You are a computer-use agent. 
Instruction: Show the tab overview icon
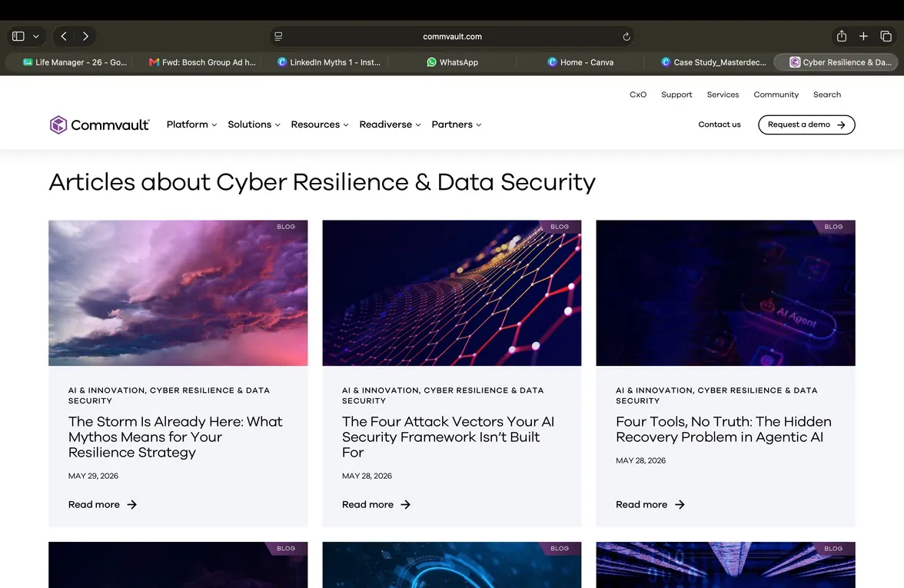(886, 36)
